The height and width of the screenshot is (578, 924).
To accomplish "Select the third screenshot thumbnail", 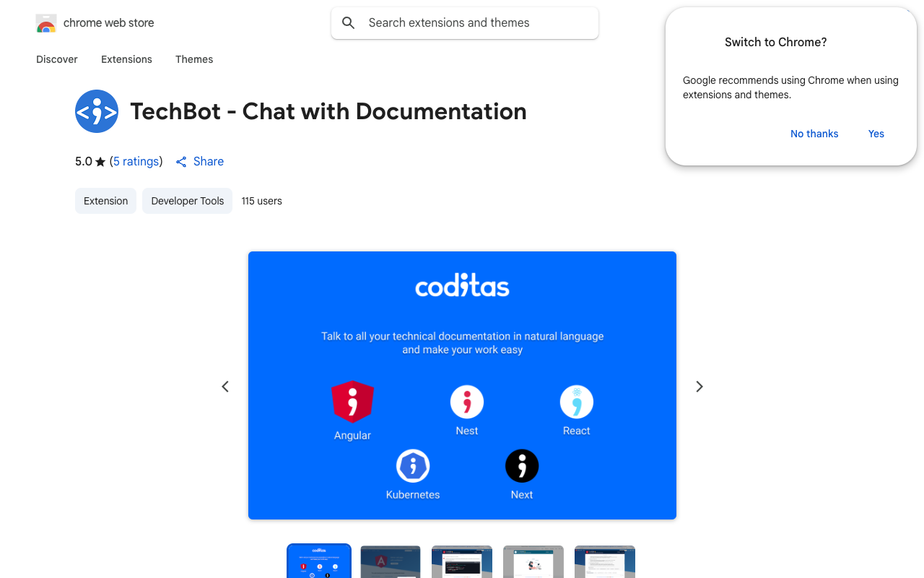I will [462, 562].
